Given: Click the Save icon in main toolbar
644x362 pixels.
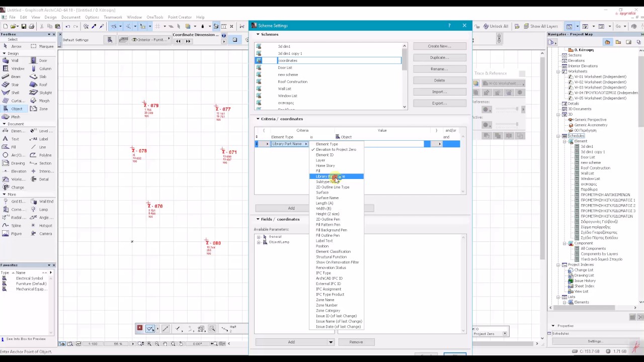Looking at the screenshot, I should point(23,26).
